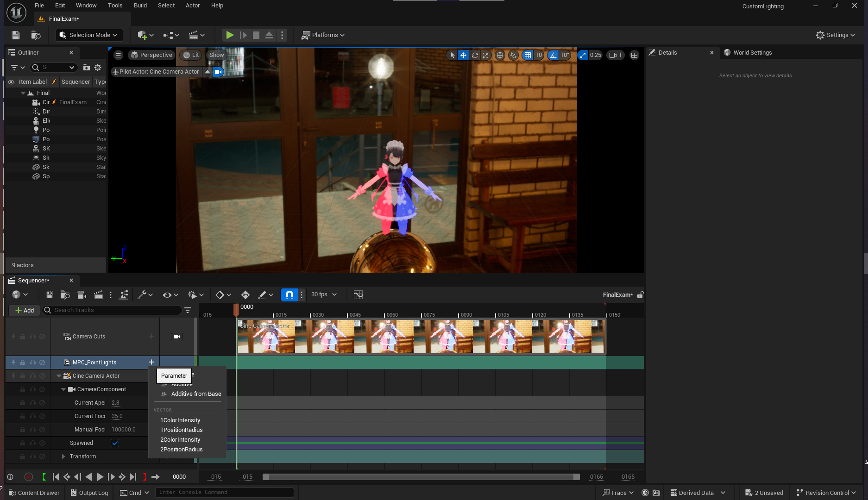Click the Search Tracks input field
Image resolution: width=868 pixels, height=500 pixels.
click(x=112, y=310)
